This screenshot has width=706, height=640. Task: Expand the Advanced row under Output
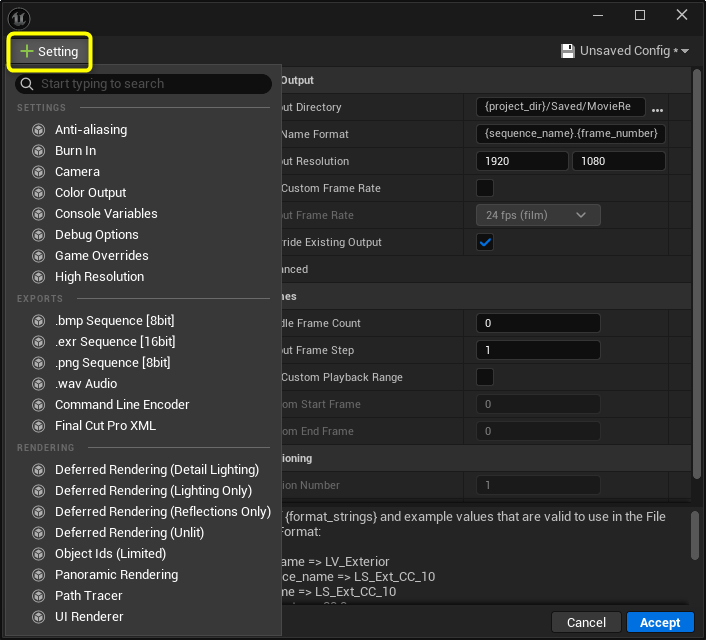tap(486, 269)
